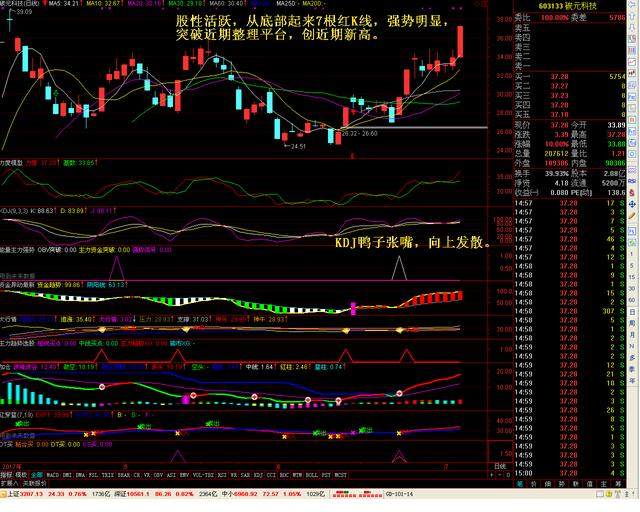The width and height of the screenshot is (640, 512).
Task: Switch chart to 60-minute period
Action: click(632, 300)
